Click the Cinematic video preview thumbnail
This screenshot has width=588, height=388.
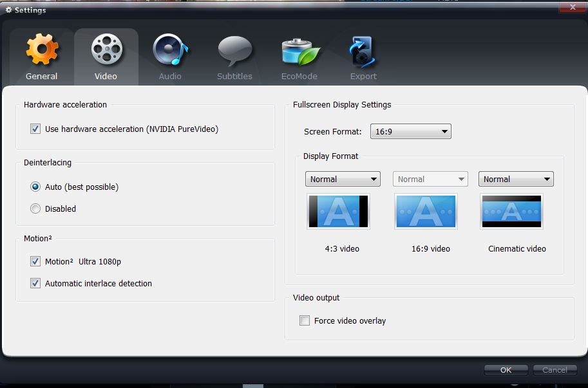tap(511, 211)
